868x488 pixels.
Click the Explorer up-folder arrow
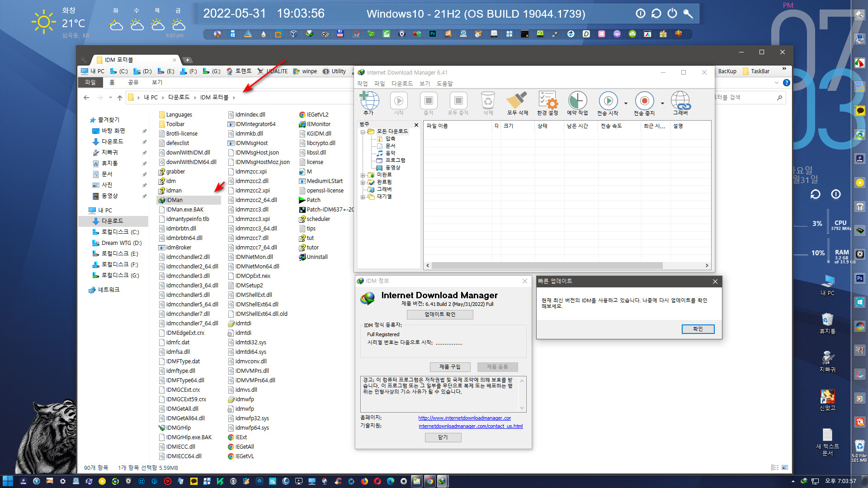[x=119, y=98]
